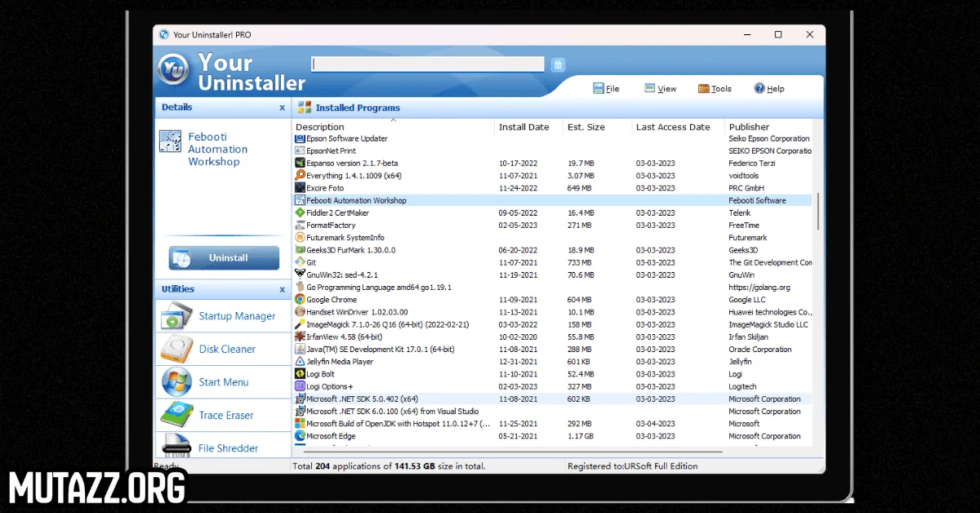Close the Details panel with its X
Screen dimensions: 980x513
282,107
